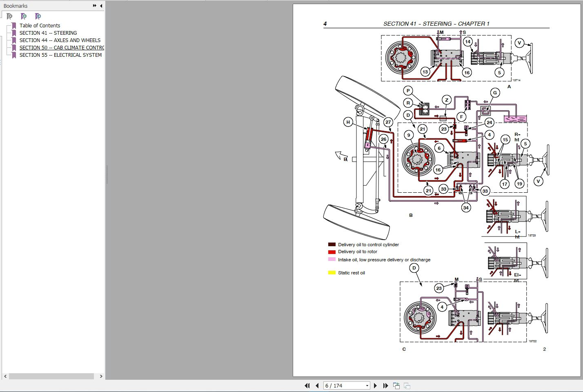This screenshot has width=583, height=392.
Task: Click bookmark icon beside SECTION 41 -- STEERING
Action: 14,33
